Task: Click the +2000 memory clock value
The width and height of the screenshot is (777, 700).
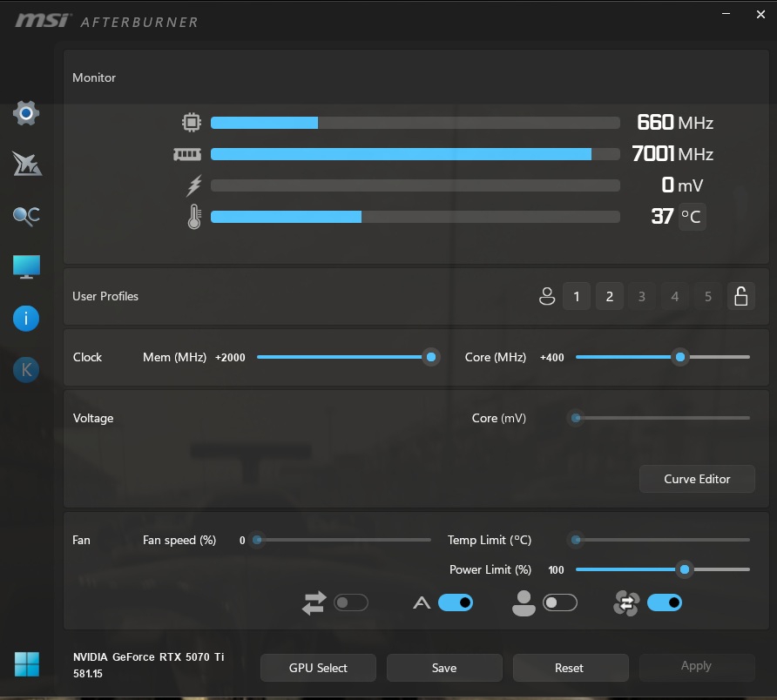Action: pyautogui.click(x=230, y=358)
